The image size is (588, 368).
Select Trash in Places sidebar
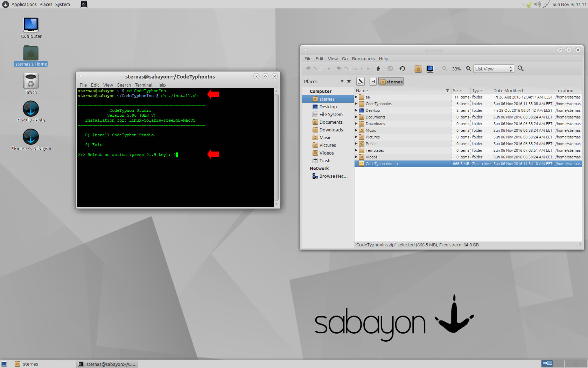point(321,161)
